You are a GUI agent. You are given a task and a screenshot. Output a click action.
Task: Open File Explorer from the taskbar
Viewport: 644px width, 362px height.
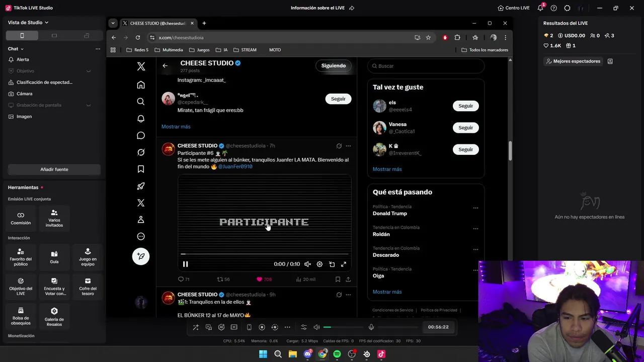pyautogui.click(x=292, y=354)
